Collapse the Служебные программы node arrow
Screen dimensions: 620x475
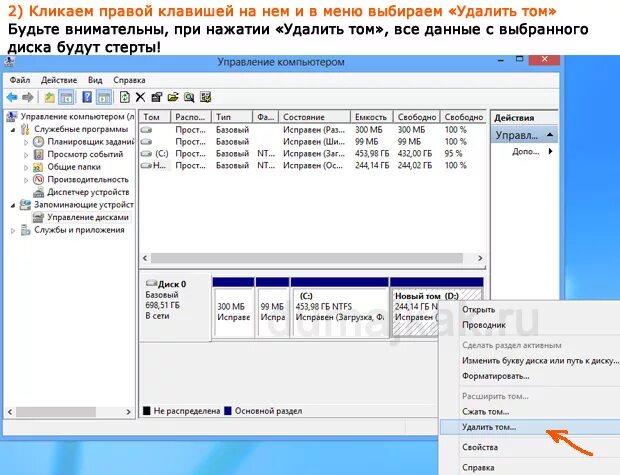tap(13, 130)
